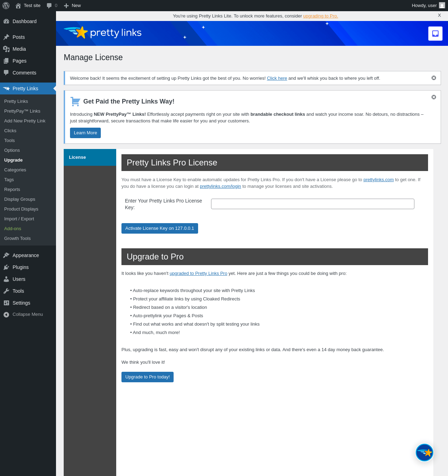Open the Appearance menu label

[x=26, y=255]
